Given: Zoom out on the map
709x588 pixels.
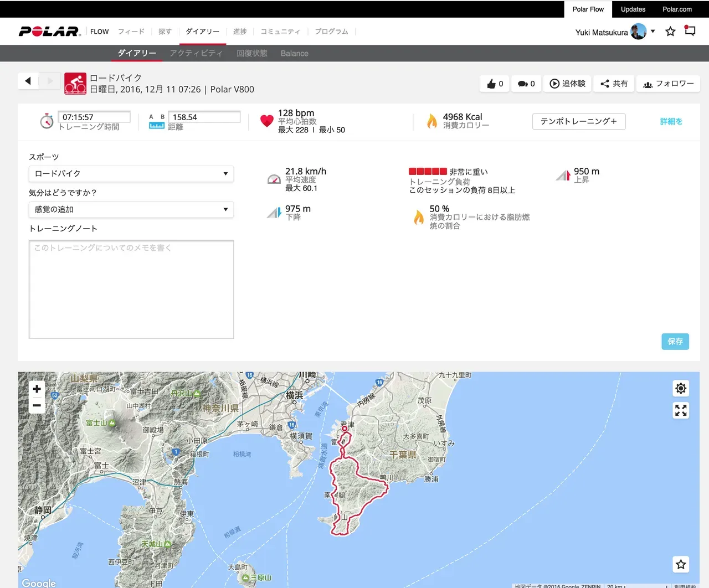Looking at the screenshot, I should (x=37, y=405).
